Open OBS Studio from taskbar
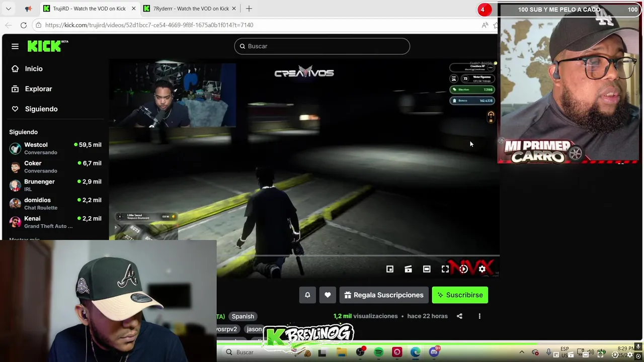The width and height of the screenshot is (644, 362). [x=360, y=352]
